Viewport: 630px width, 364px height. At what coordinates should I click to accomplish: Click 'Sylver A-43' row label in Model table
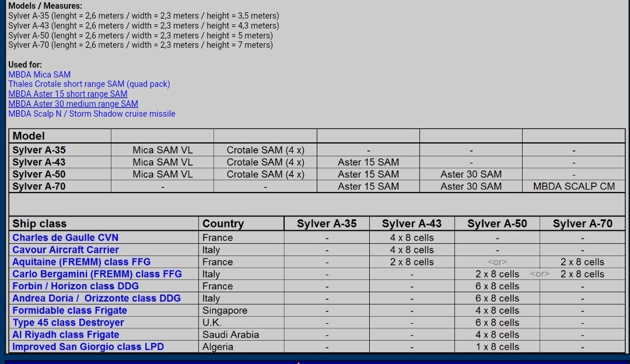point(39,162)
